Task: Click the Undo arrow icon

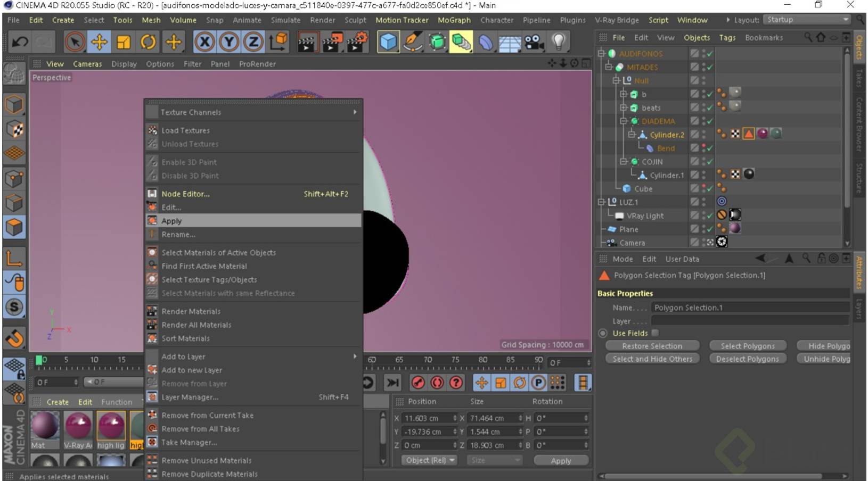Action: pyautogui.click(x=20, y=42)
